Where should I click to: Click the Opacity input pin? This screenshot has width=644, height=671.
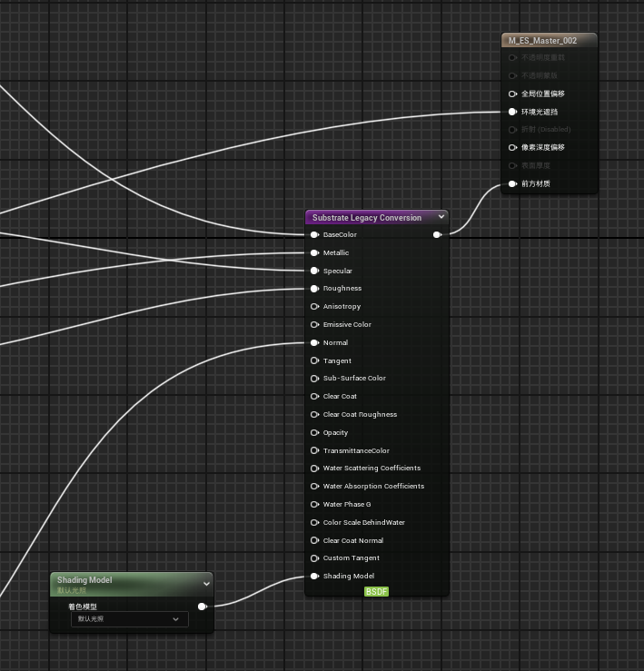tap(314, 432)
